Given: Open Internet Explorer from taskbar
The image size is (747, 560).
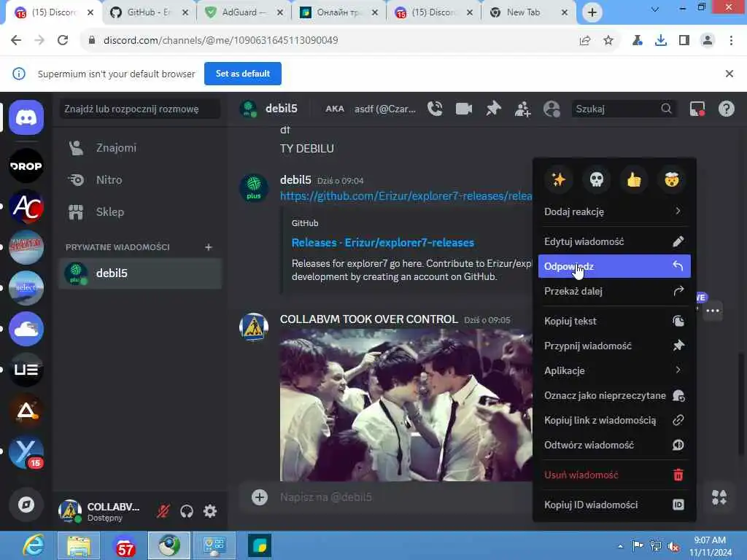Looking at the screenshot, I should tap(32, 545).
